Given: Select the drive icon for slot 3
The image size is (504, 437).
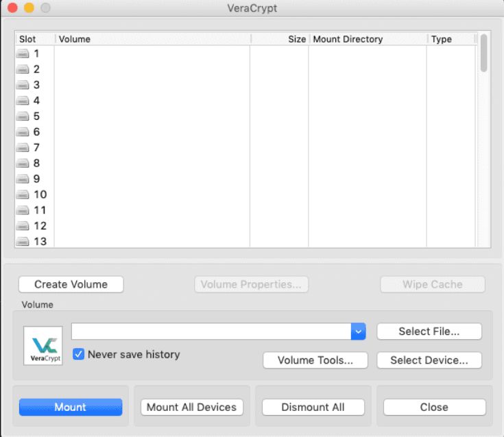Looking at the screenshot, I should point(23,85).
